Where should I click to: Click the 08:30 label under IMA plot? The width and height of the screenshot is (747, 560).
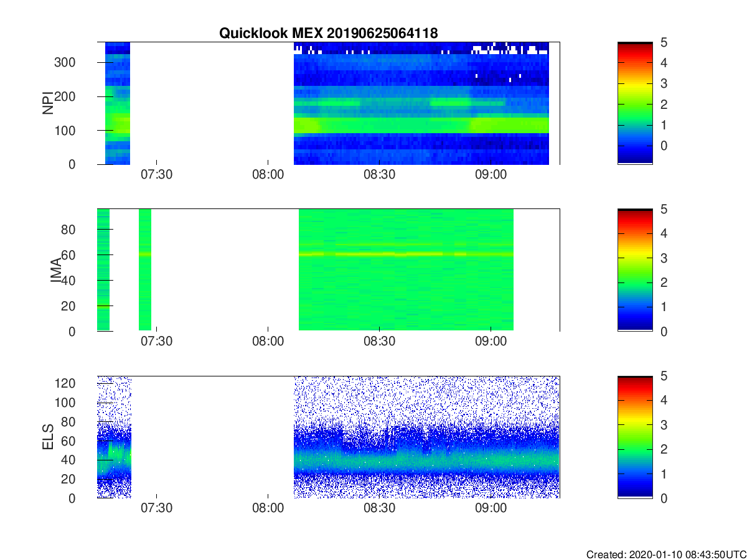[x=380, y=342]
